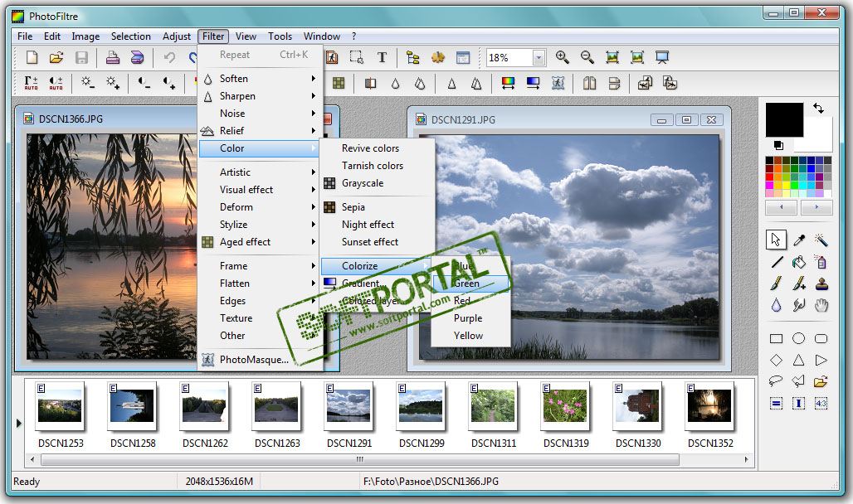853x504 pixels.
Task: Expand the Soften submenu
Action: click(x=260, y=79)
